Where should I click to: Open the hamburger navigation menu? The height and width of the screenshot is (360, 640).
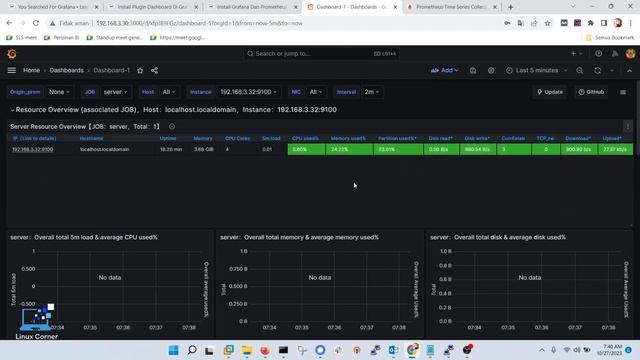tap(12, 70)
